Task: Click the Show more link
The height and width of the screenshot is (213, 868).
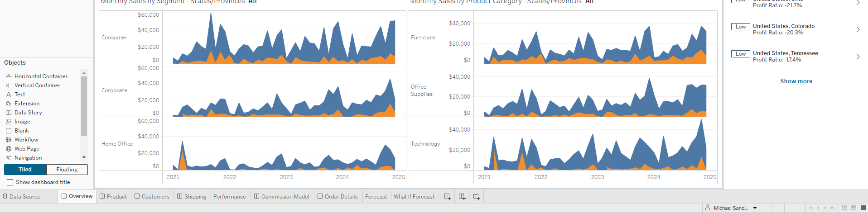Action: (x=796, y=81)
